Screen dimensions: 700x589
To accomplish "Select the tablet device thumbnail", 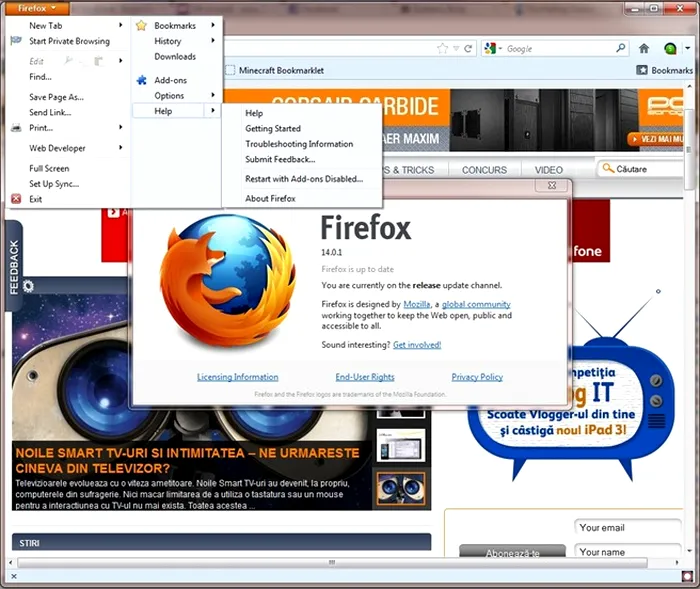I will [400, 446].
